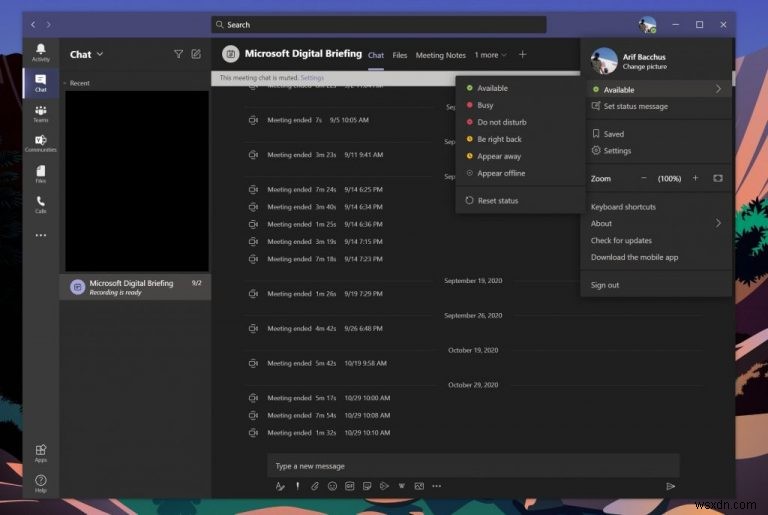The width and height of the screenshot is (768, 515).
Task: Open the muted chat Settings link
Action: [x=312, y=77]
